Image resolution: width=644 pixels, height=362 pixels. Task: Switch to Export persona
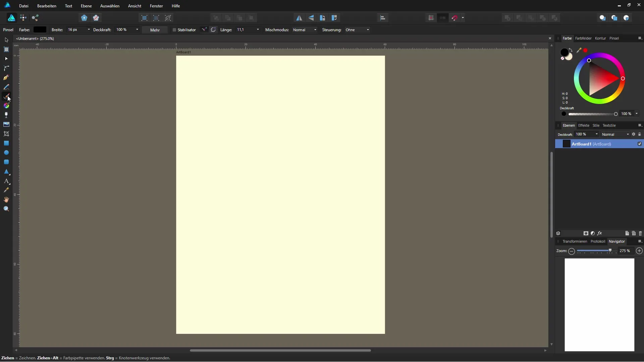(x=35, y=18)
